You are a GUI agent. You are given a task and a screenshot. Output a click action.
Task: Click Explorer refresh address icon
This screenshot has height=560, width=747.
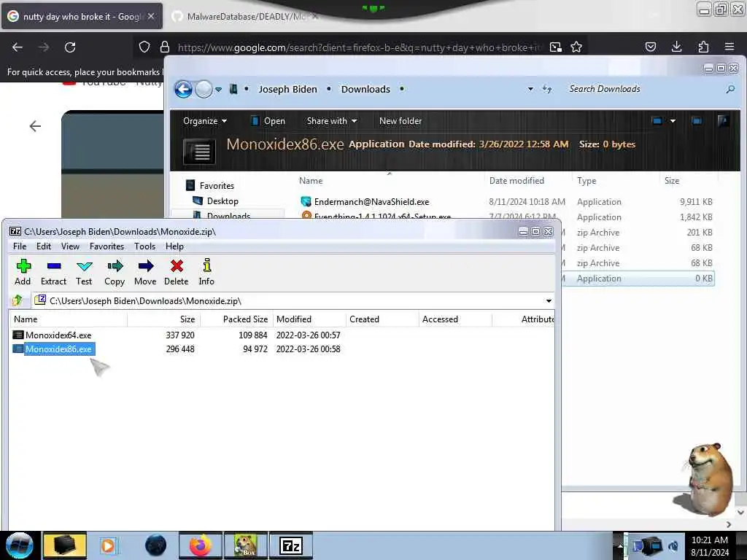pyautogui.click(x=547, y=89)
